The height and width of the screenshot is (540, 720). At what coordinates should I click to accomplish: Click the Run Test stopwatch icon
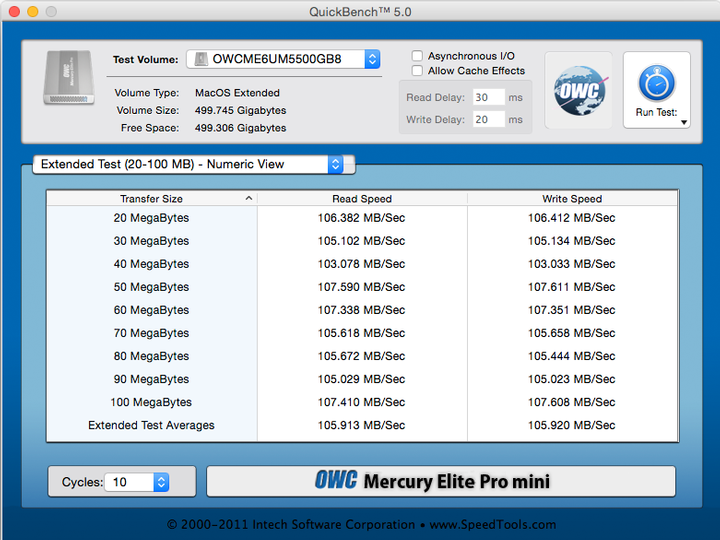pos(656,82)
